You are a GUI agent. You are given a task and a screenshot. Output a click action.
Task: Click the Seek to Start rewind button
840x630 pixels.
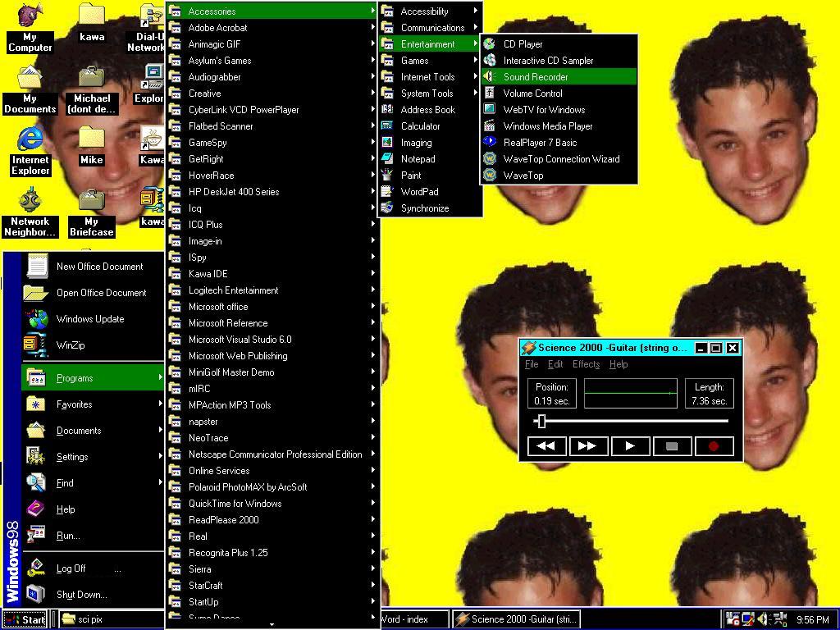click(546, 446)
